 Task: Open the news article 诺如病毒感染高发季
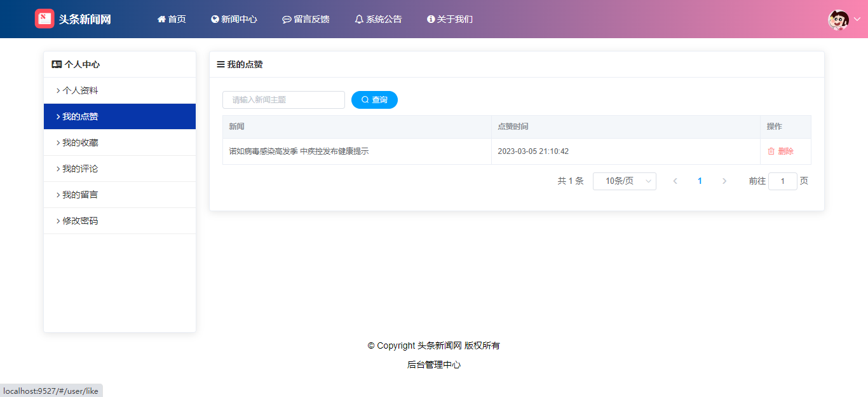(299, 151)
